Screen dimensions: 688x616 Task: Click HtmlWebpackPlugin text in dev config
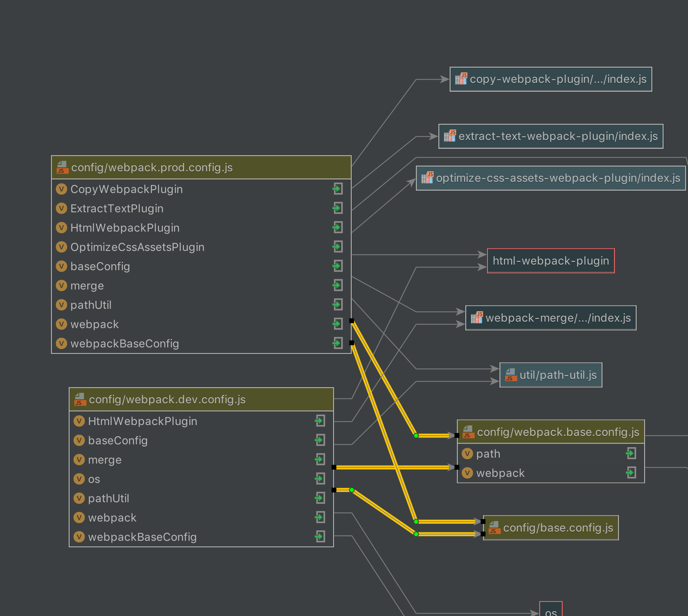click(143, 421)
